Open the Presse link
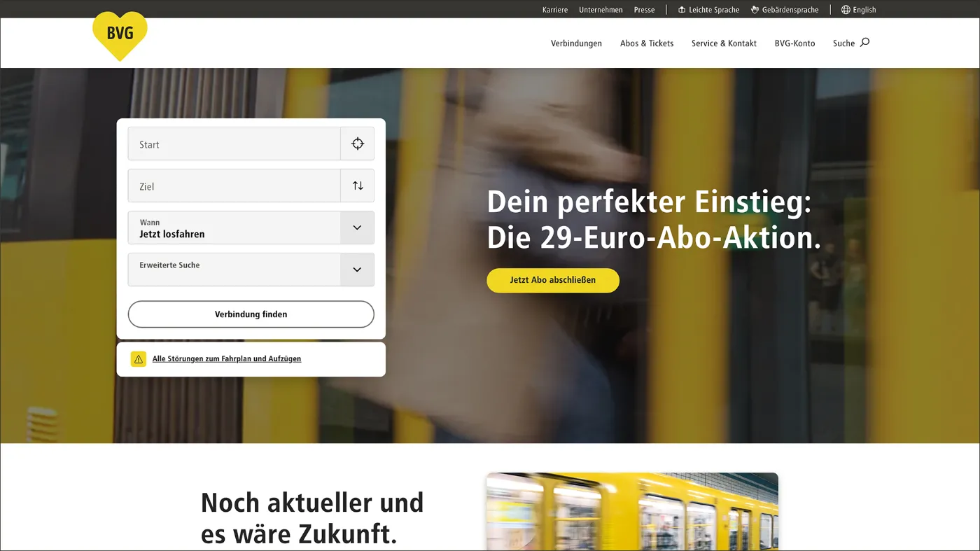980x551 pixels. (644, 10)
